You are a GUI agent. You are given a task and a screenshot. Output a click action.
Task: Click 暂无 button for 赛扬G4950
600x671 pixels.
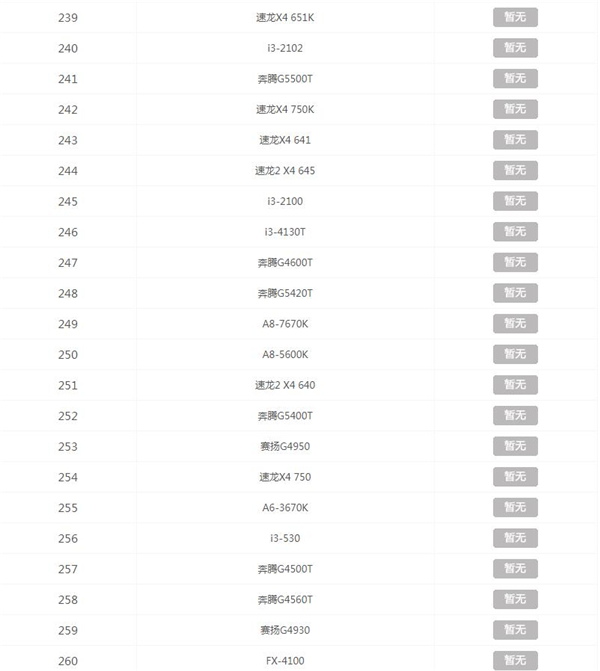point(515,446)
